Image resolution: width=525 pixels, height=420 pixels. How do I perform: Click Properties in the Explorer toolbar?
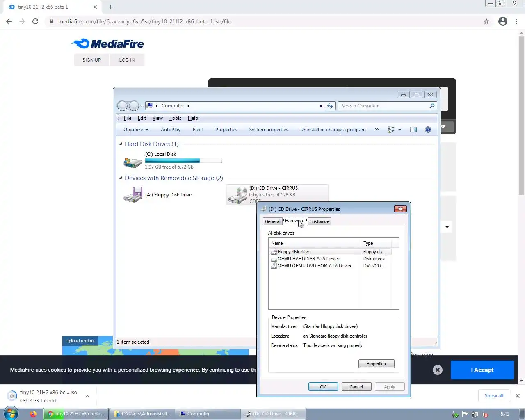tap(226, 130)
